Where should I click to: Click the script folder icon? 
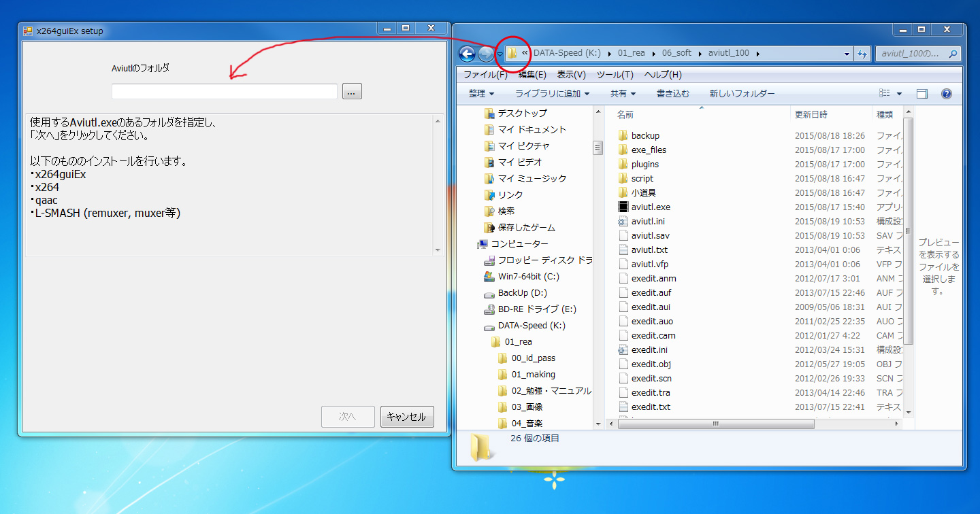coord(623,178)
